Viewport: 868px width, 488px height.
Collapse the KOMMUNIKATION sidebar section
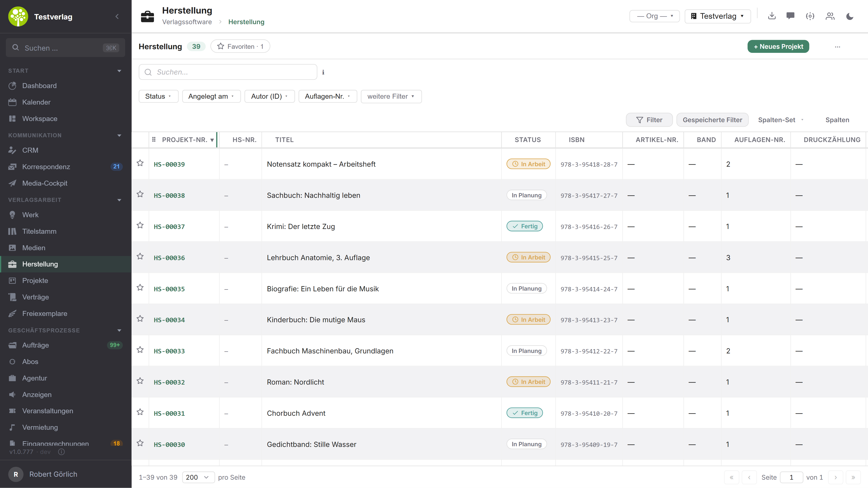tap(119, 135)
